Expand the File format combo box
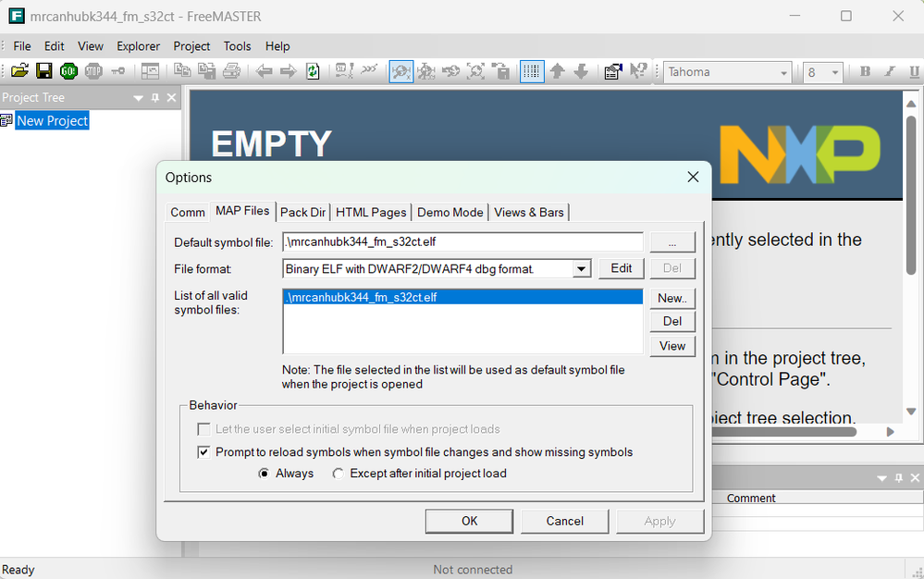Viewport: 924px width, 579px height. coord(581,269)
